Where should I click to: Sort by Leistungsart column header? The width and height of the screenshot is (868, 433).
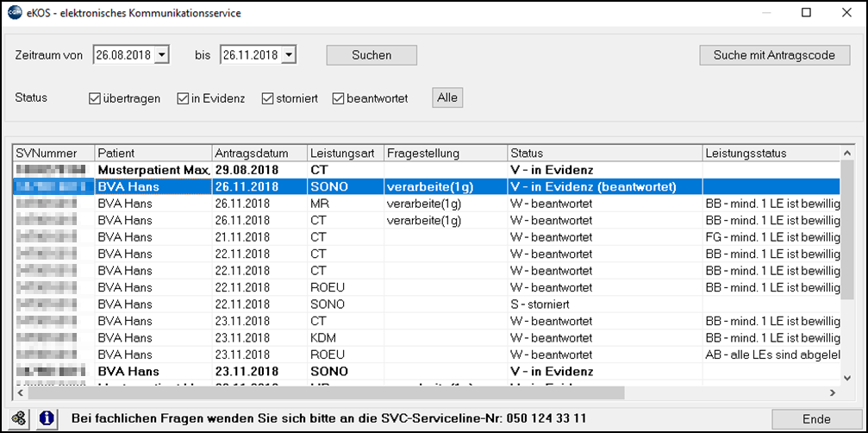tap(346, 153)
